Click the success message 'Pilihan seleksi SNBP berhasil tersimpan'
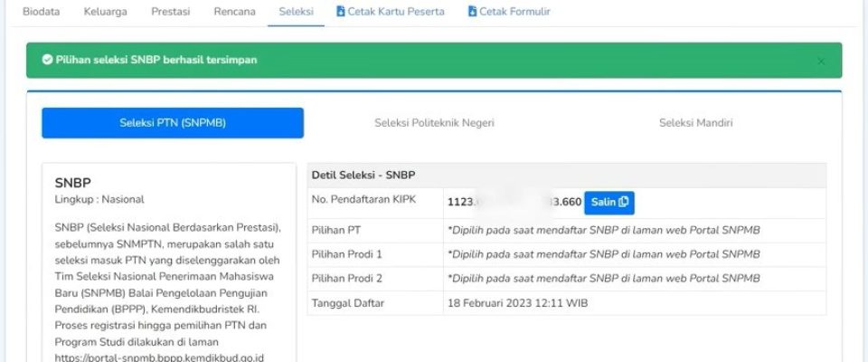 [156, 60]
